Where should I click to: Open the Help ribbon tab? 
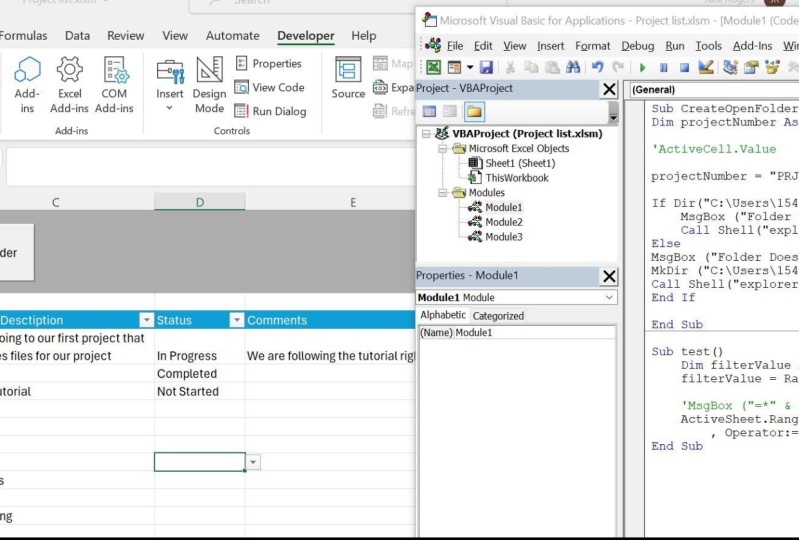(364, 36)
